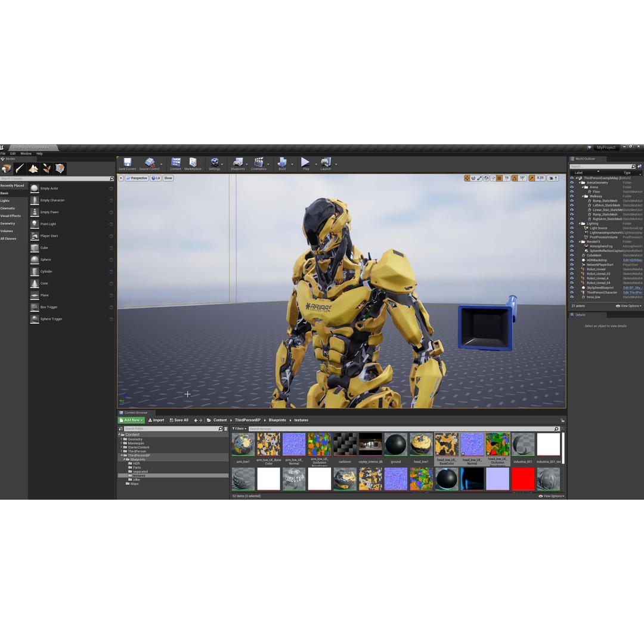Open Source Control from the toolbar
This screenshot has width=644, height=644.
point(150,164)
